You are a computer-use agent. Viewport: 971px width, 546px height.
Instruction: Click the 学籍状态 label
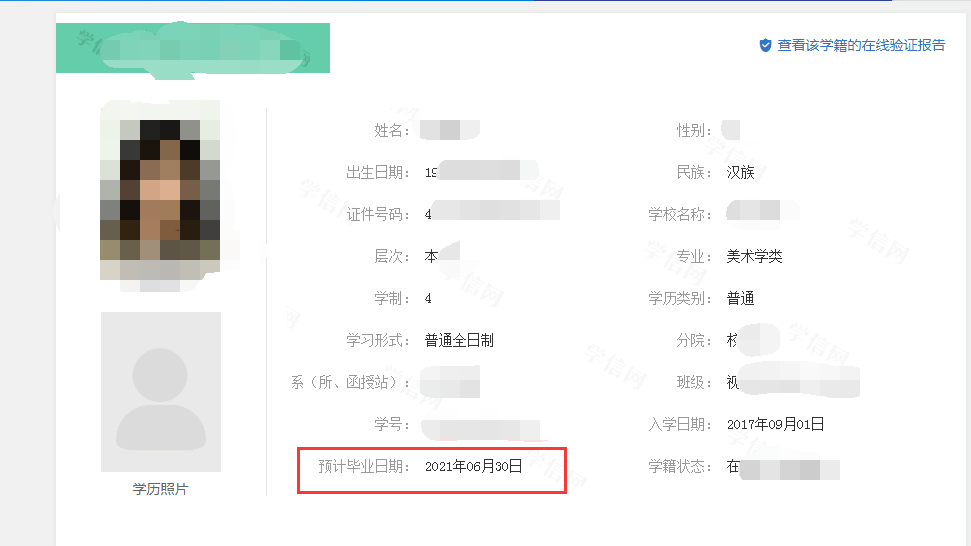pos(680,466)
